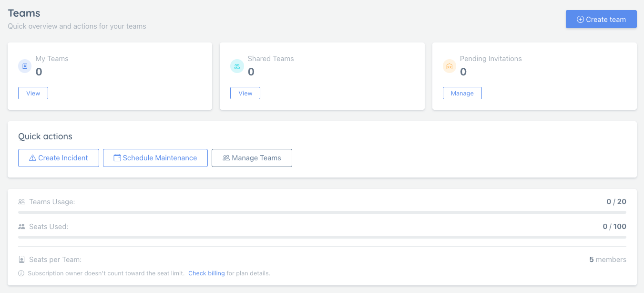Screen dimensions: 644x293
Task: Go to Manage Teams quick action
Action: coord(252,158)
